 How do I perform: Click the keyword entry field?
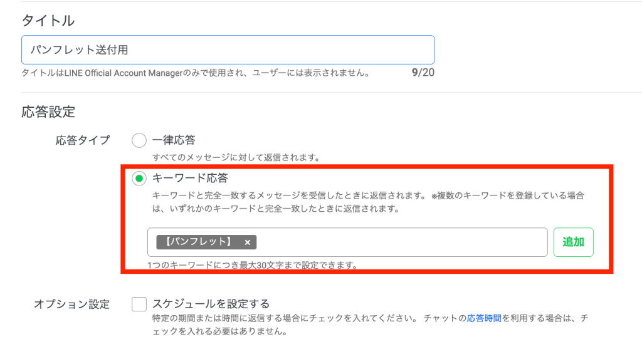(376, 242)
